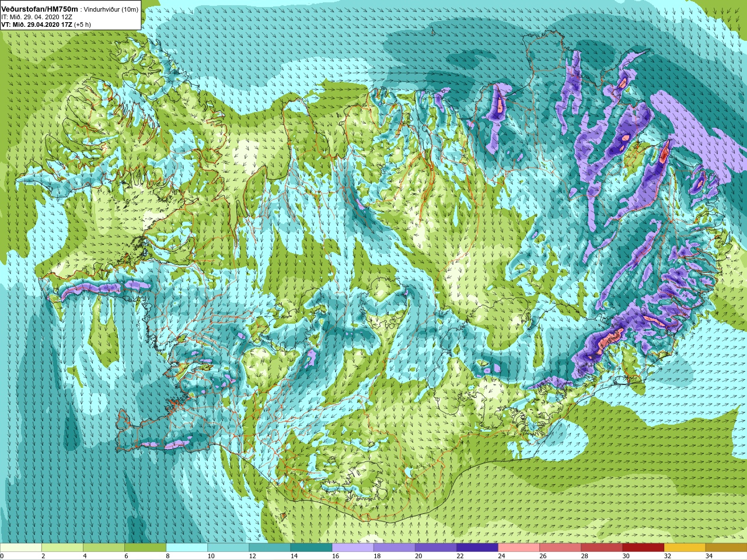Click the 18–20 purple legend swatch
Viewport: 747px width, 560px height.
[394, 548]
